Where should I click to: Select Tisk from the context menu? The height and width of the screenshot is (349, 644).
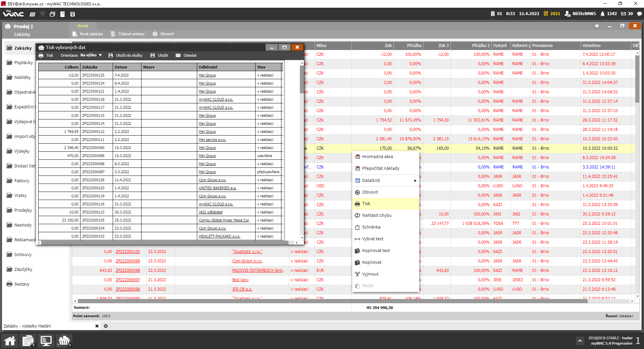click(x=366, y=204)
